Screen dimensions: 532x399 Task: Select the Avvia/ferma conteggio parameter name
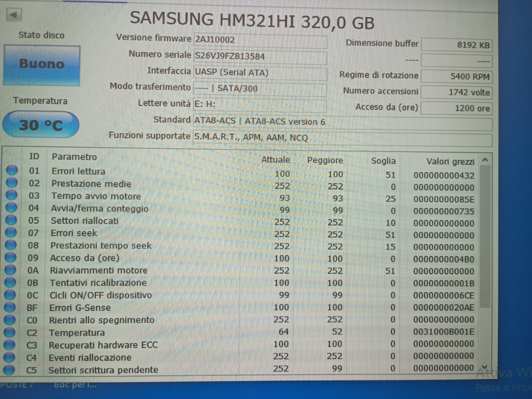(x=100, y=208)
